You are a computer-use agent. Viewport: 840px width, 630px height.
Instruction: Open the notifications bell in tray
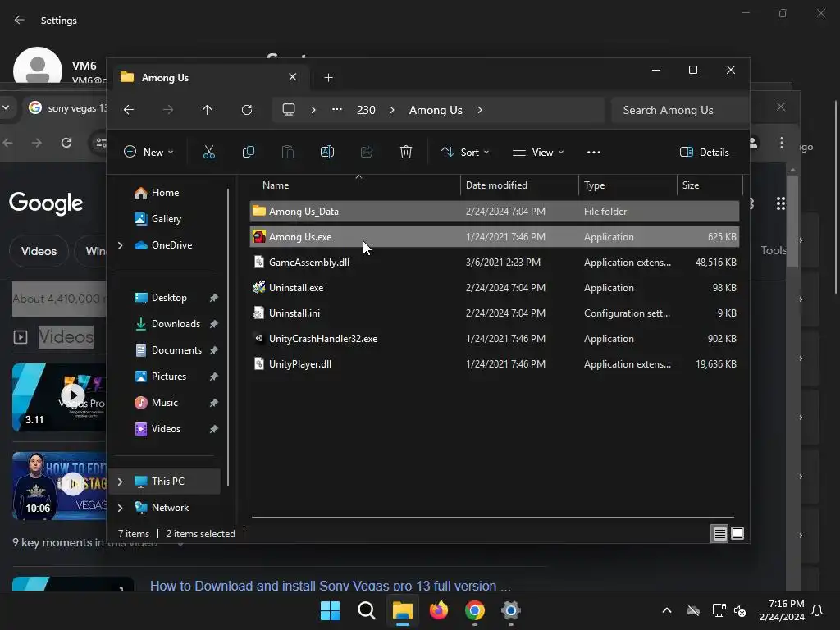tap(818, 610)
